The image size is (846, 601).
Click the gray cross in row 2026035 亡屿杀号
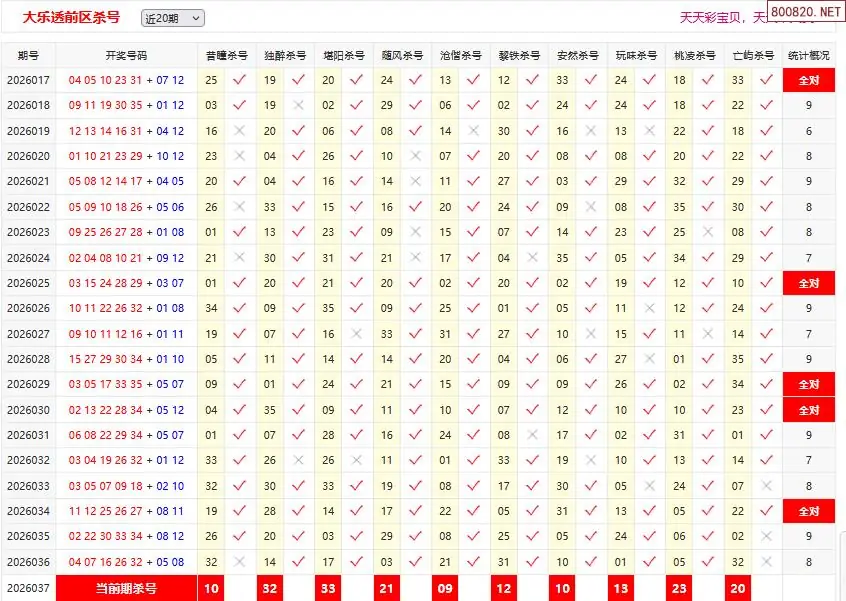tap(766, 536)
